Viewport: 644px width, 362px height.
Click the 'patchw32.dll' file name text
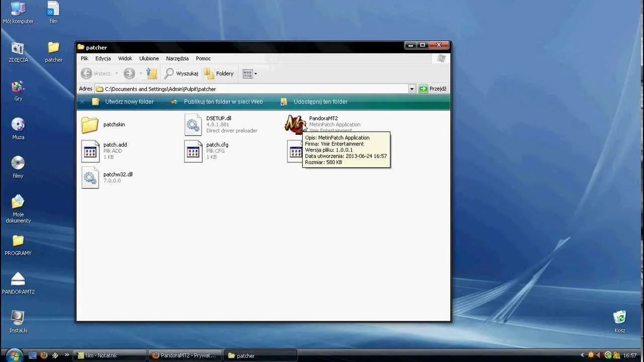tap(118, 174)
